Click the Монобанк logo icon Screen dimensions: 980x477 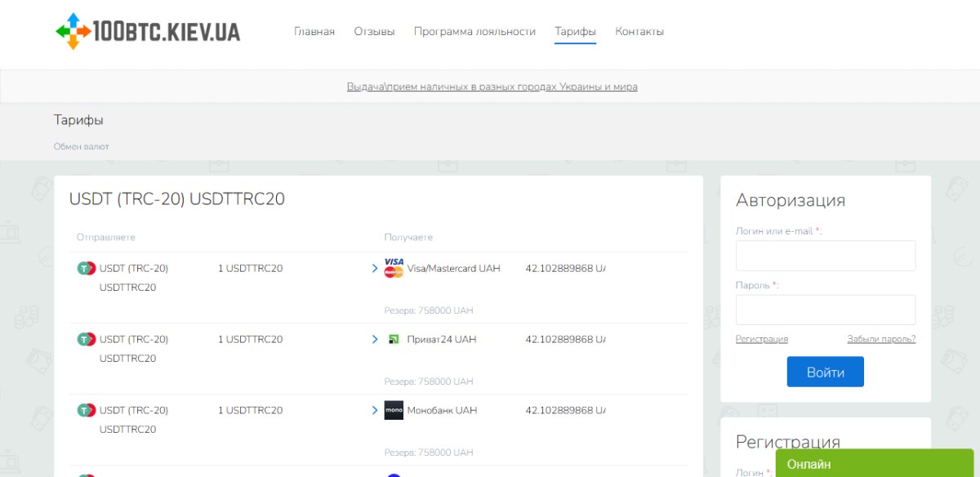394,410
